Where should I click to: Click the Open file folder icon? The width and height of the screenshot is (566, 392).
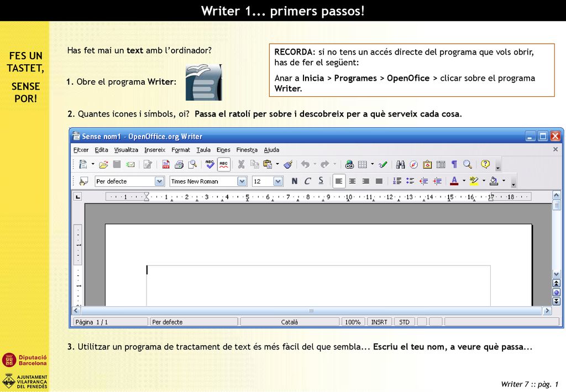coord(103,165)
